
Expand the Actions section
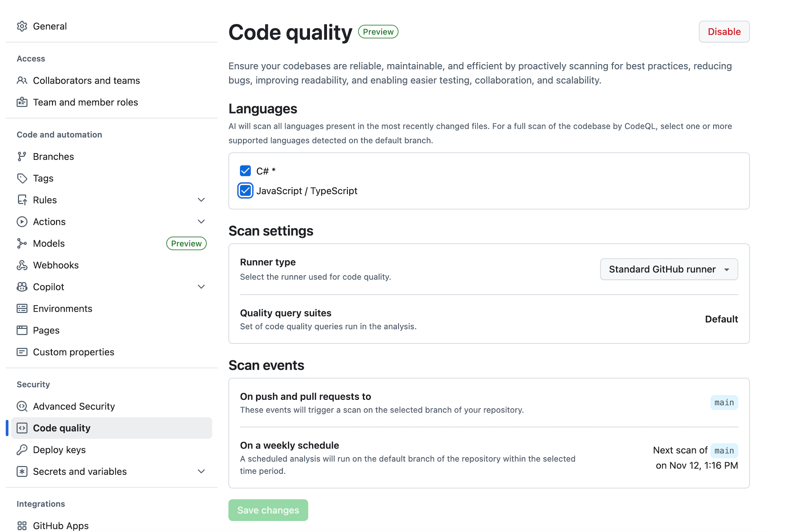[201, 221]
